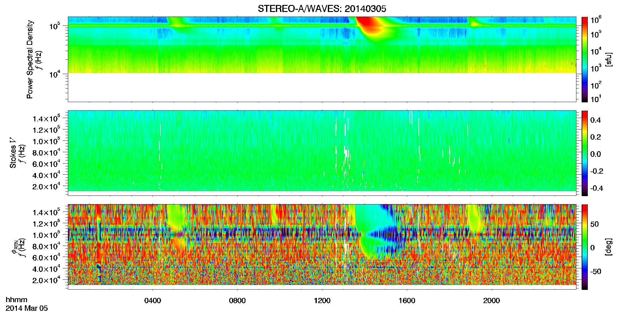Click the 1200 time tick label
The height and width of the screenshot is (332, 644).
(x=322, y=301)
